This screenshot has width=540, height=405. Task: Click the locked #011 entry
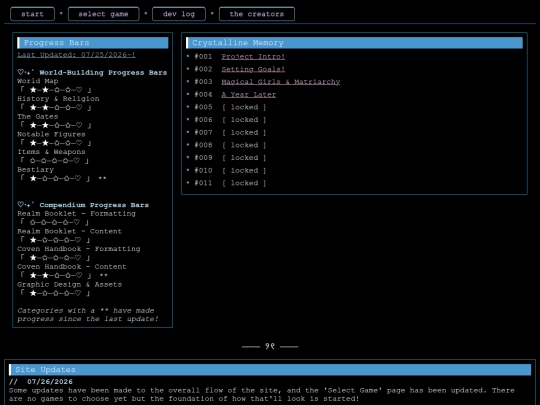(x=244, y=183)
